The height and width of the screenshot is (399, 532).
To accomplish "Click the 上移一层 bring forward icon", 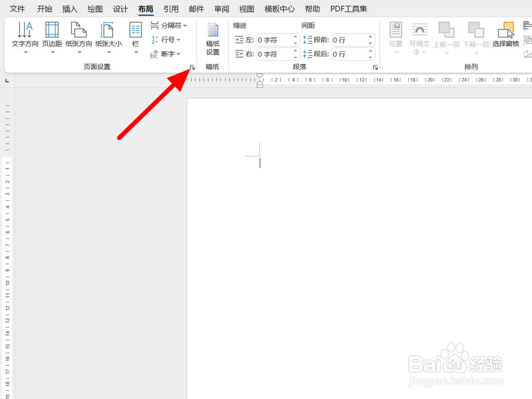I will 446,30.
